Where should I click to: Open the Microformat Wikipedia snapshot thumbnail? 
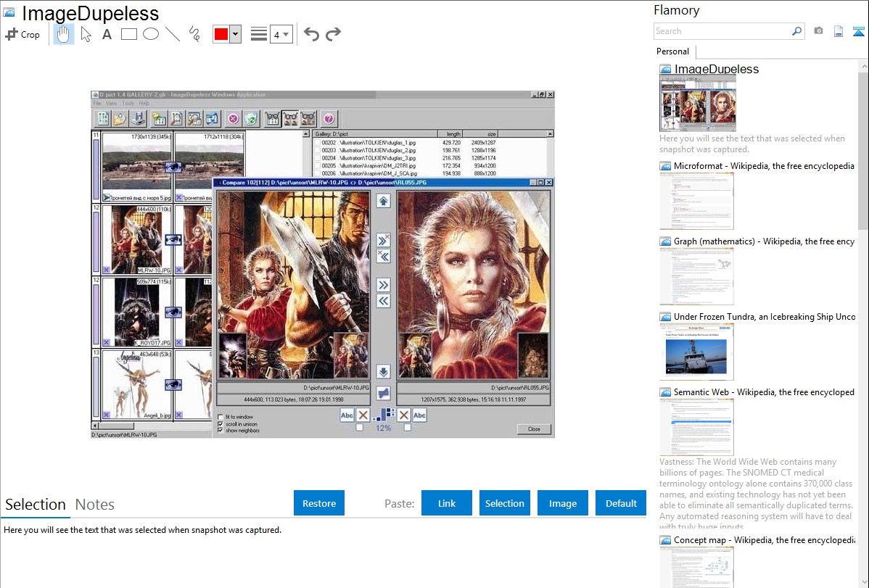(696, 201)
